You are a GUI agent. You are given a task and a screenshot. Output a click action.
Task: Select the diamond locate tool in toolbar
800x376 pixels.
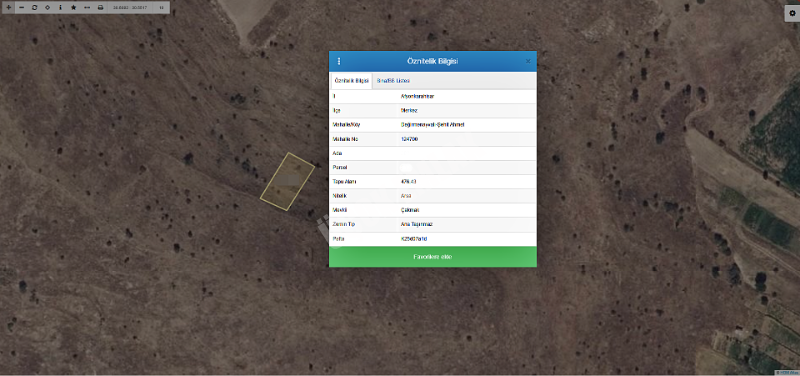pos(47,8)
